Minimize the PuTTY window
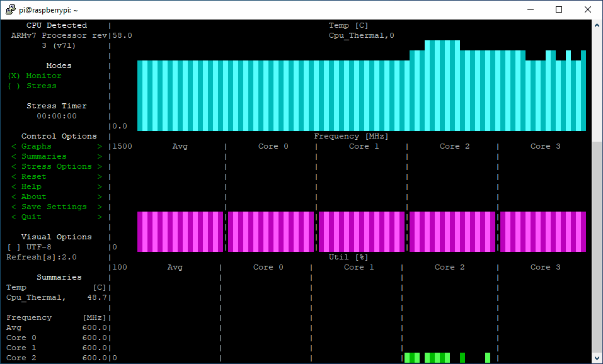Image resolution: width=603 pixels, height=364 pixels. [x=531, y=9]
